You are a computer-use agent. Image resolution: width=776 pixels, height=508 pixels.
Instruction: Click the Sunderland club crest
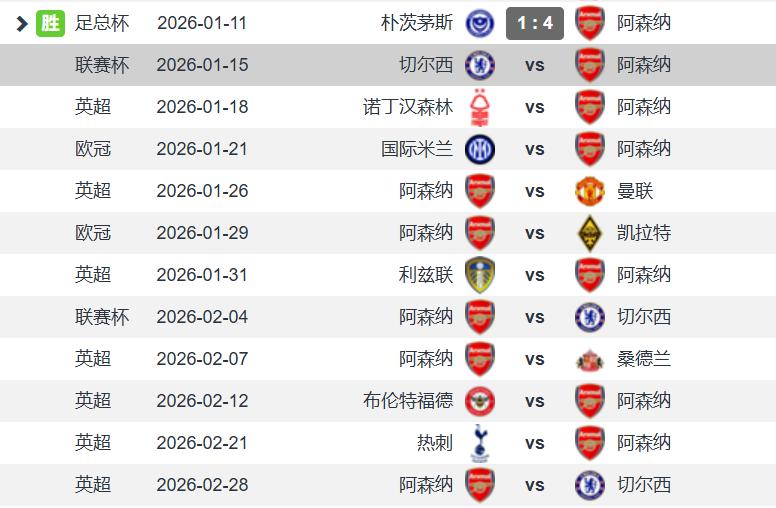click(x=590, y=359)
